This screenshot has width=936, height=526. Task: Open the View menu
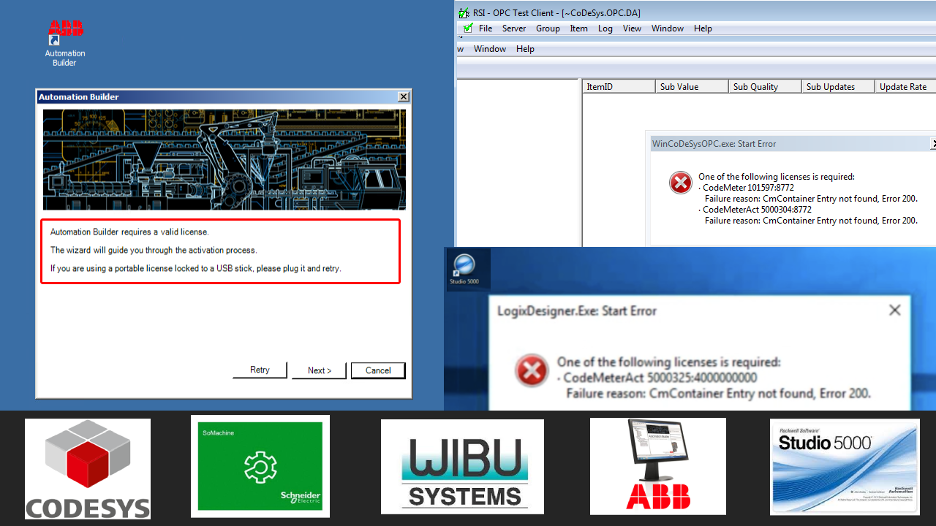(632, 28)
